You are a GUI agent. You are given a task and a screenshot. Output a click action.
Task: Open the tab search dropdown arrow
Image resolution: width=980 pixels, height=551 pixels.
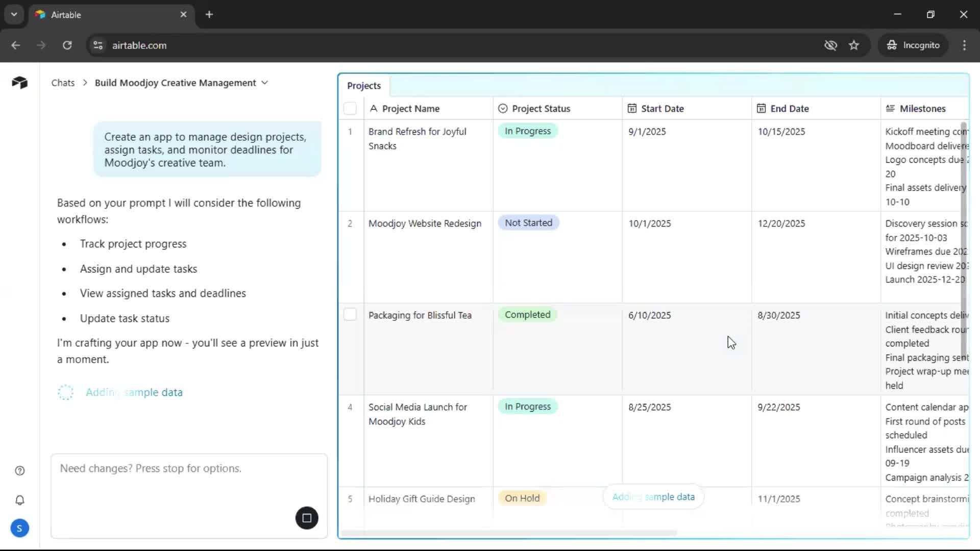click(14, 14)
